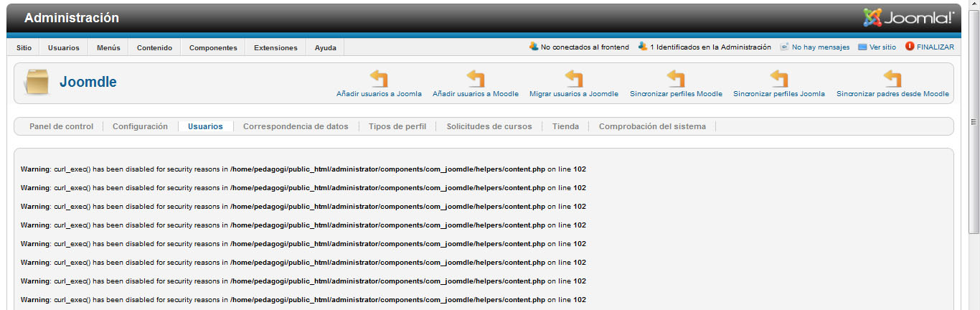Click the Ver sitio link
Image resolution: width=980 pixels, height=310 pixels.
(x=882, y=47)
